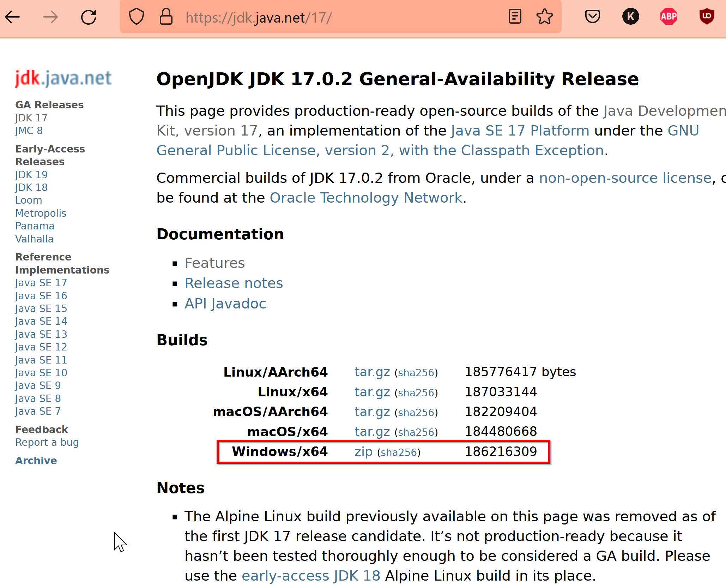The height and width of the screenshot is (588, 726).
Task: Click the Report a bug link
Action: [x=47, y=442]
